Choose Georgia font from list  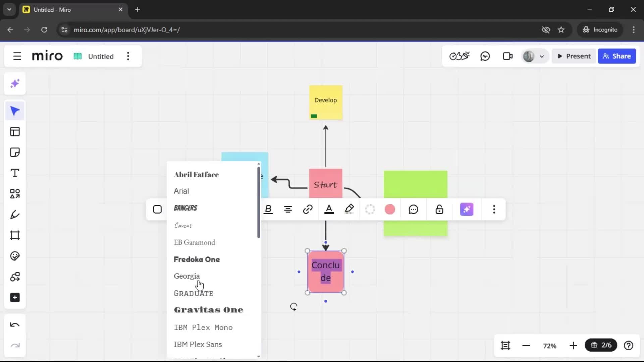(x=187, y=276)
